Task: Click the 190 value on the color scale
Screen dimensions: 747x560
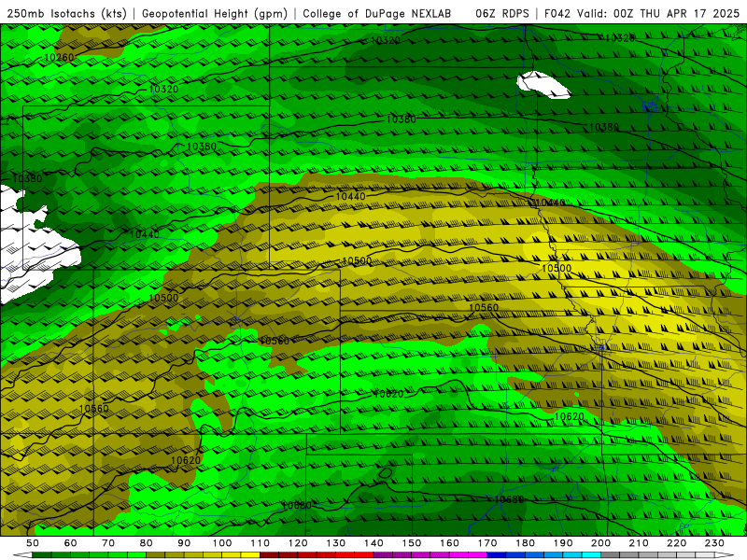Action: click(x=563, y=543)
